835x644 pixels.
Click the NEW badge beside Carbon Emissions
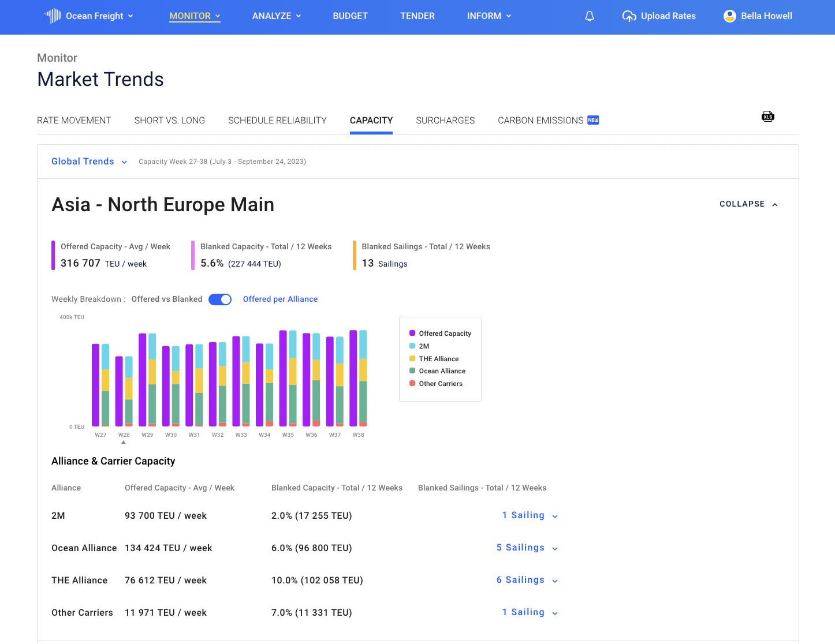click(593, 120)
